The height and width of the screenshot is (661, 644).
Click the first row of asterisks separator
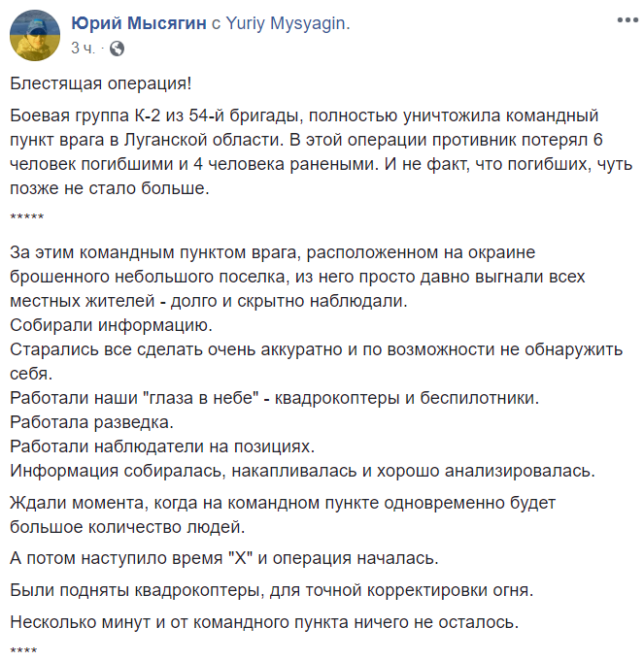pos(27,217)
